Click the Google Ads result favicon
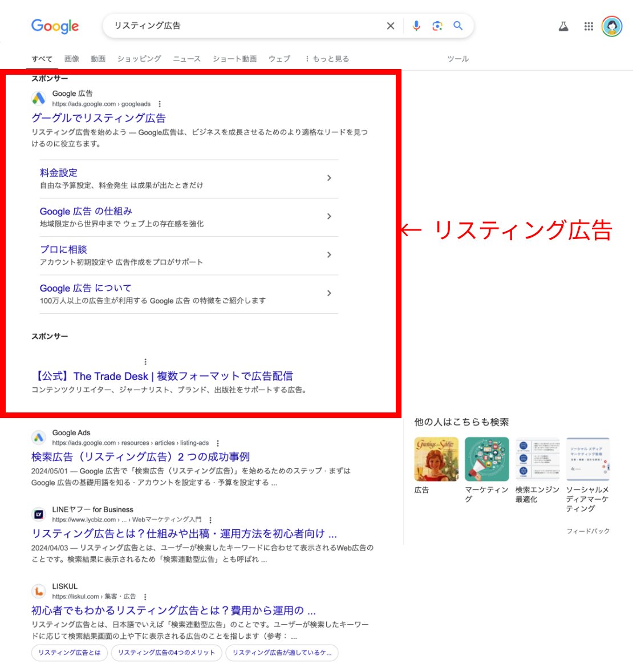The height and width of the screenshot is (672, 633). (x=39, y=437)
